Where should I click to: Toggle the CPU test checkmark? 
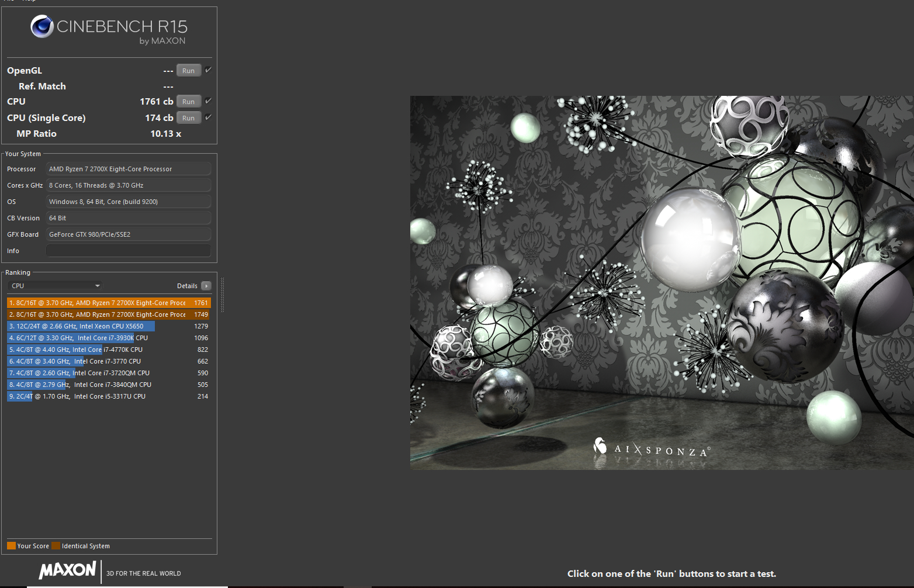coord(208,101)
